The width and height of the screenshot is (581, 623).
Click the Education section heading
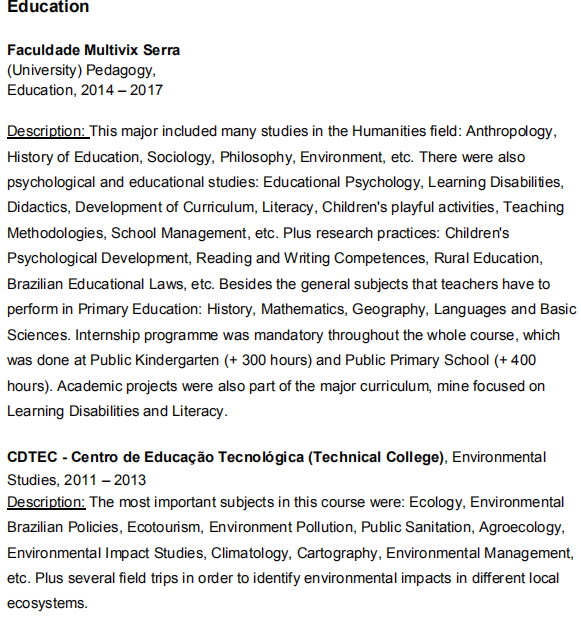(x=48, y=6)
